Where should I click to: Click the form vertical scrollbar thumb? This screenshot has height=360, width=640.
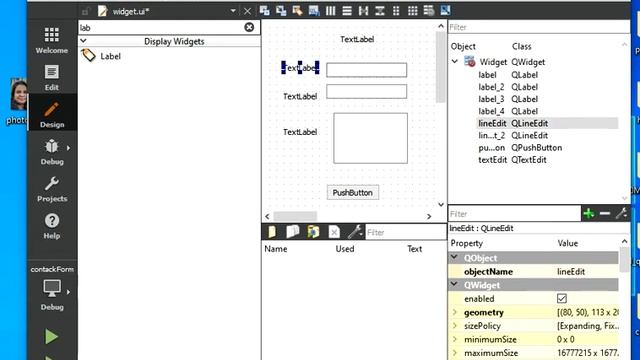click(x=440, y=67)
